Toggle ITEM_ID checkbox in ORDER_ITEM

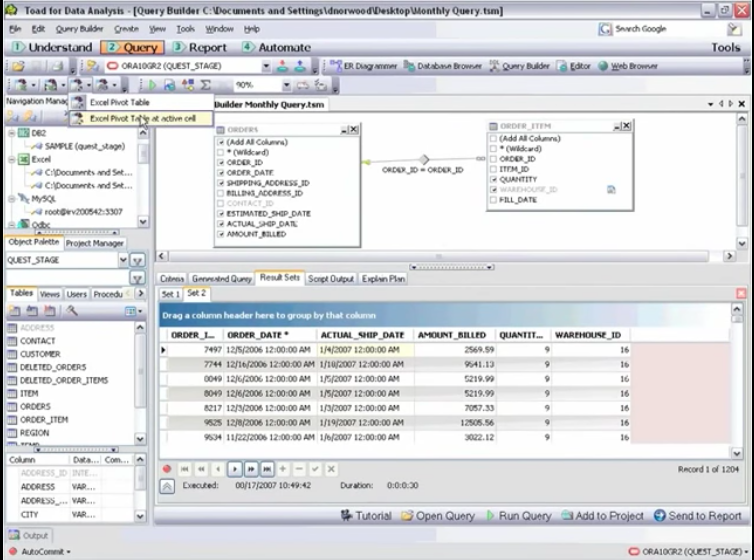[x=493, y=169]
